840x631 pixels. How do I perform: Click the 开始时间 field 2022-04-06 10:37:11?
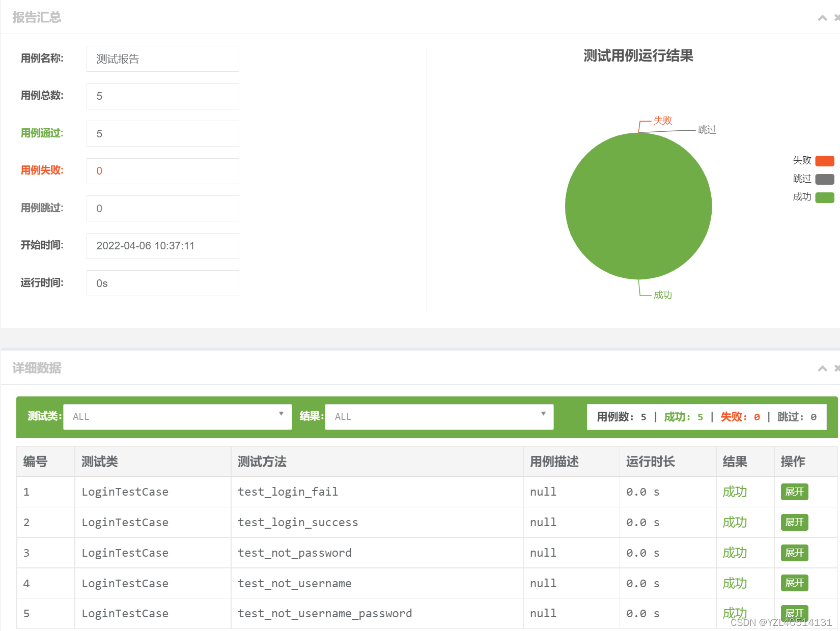click(x=163, y=246)
